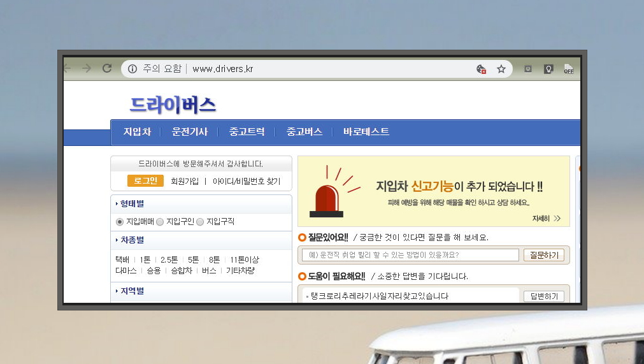
Task: Choose 다마스 vehicle type
Action: point(126,271)
